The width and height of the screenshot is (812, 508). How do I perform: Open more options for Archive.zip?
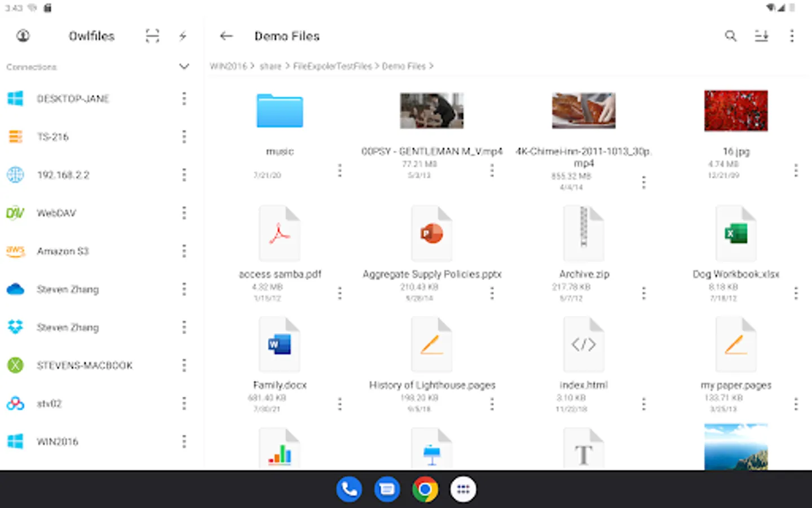[643, 293]
